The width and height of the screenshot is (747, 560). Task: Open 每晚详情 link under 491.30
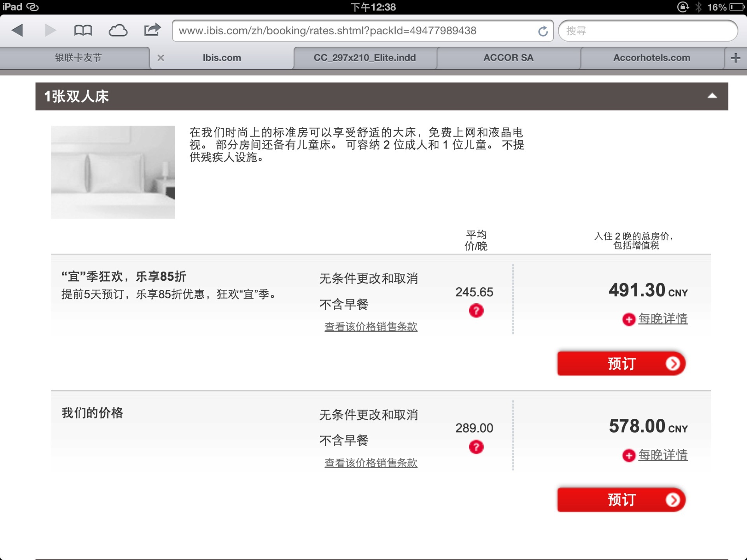point(663,319)
